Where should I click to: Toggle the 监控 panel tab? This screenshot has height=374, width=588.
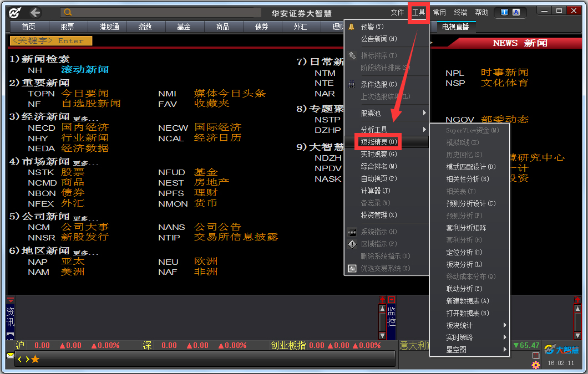(x=391, y=317)
